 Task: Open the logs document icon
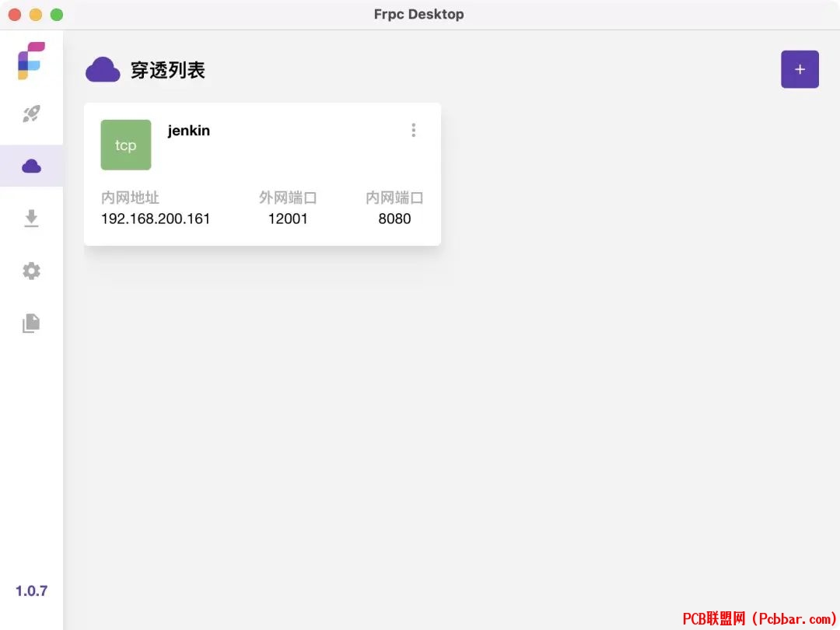[31, 323]
